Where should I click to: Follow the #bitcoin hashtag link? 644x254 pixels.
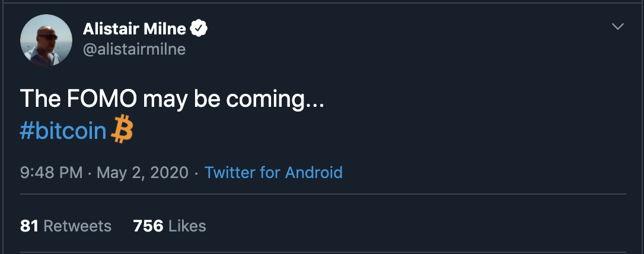[x=63, y=131]
